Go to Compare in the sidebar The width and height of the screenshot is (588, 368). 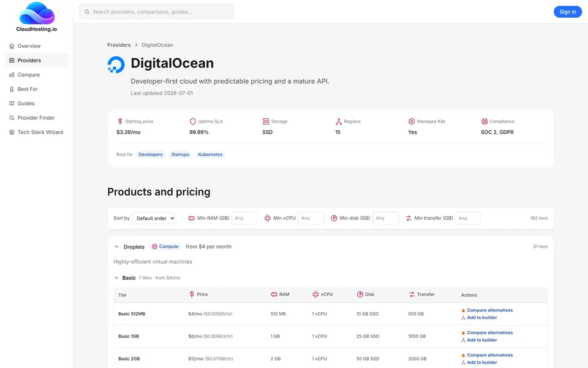[x=37, y=75]
